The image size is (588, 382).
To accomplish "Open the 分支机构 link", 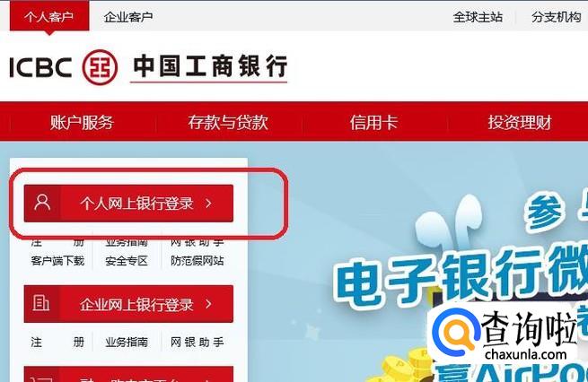I will coord(556,17).
